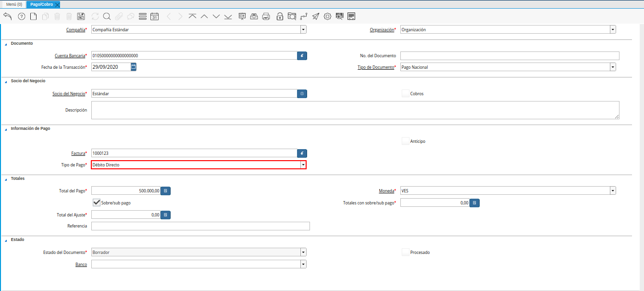This screenshot has width=644, height=291.
Task: Enable the Cobros checkbox
Action: click(x=406, y=93)
